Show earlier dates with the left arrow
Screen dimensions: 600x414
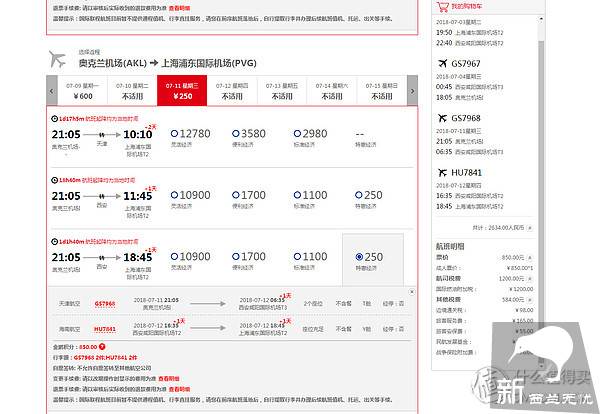coord(52,91)
